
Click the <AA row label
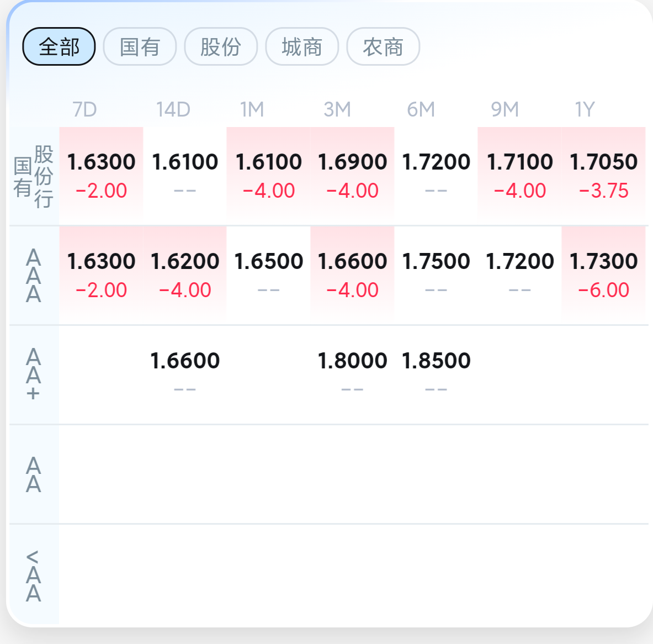33,576
